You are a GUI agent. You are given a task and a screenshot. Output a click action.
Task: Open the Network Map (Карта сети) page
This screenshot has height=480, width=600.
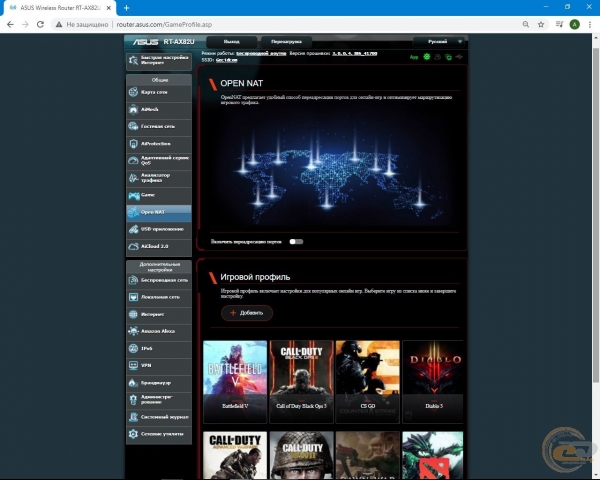click(x=159, y=92)
